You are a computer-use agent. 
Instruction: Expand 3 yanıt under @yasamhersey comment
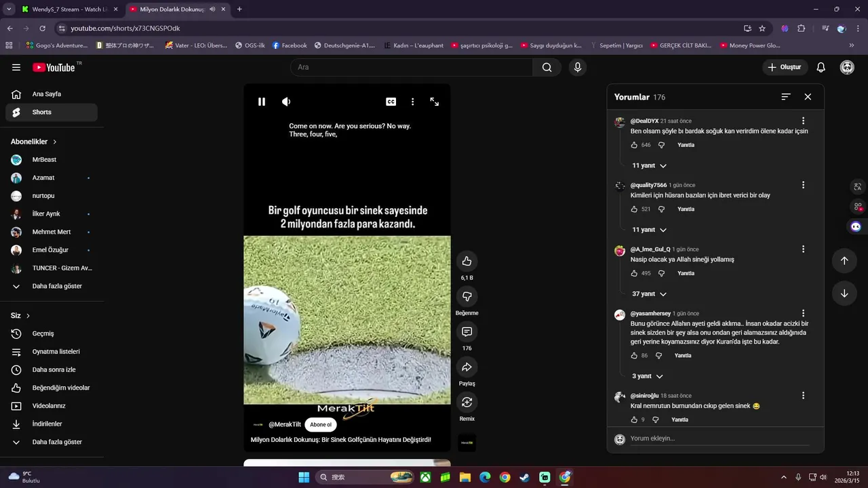pos(647,376)
